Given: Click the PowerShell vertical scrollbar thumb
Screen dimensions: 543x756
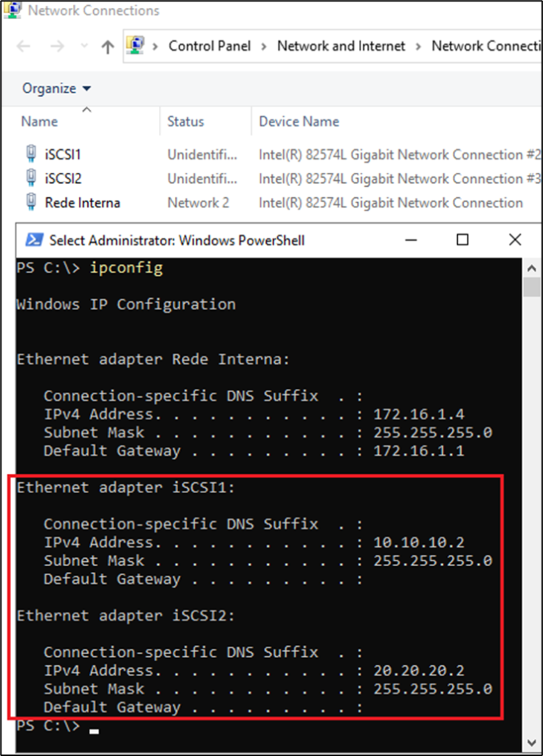Looking at the screenshot, I should tap(532, 287).
